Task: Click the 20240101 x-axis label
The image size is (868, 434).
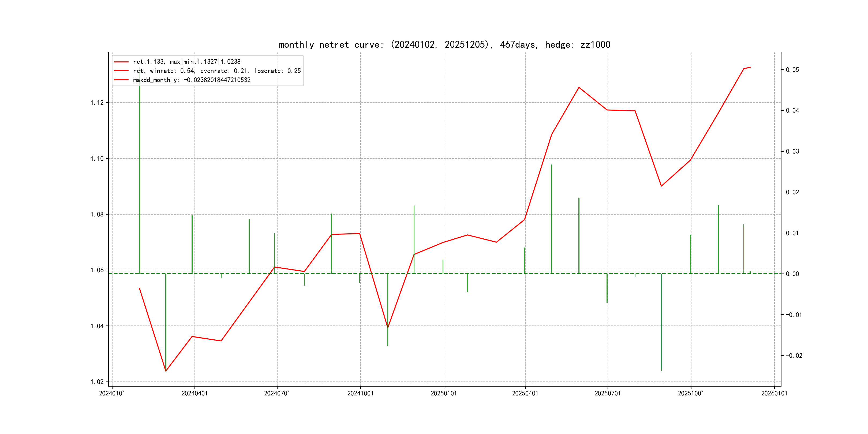Action: [112, 393]
